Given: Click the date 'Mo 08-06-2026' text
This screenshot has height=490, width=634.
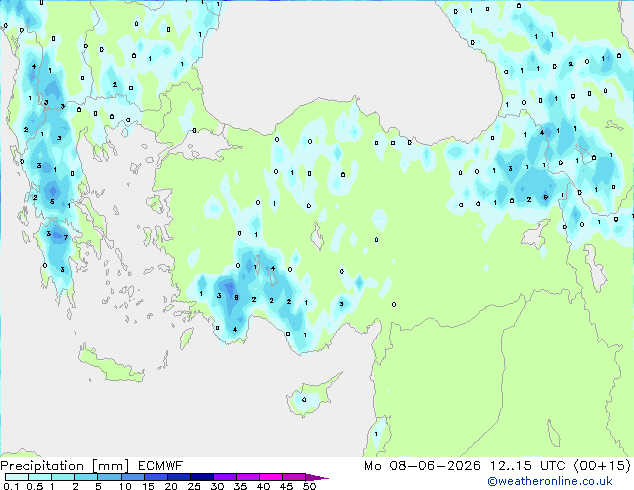Looking at the screenshot, I should (x=422, y=466).
